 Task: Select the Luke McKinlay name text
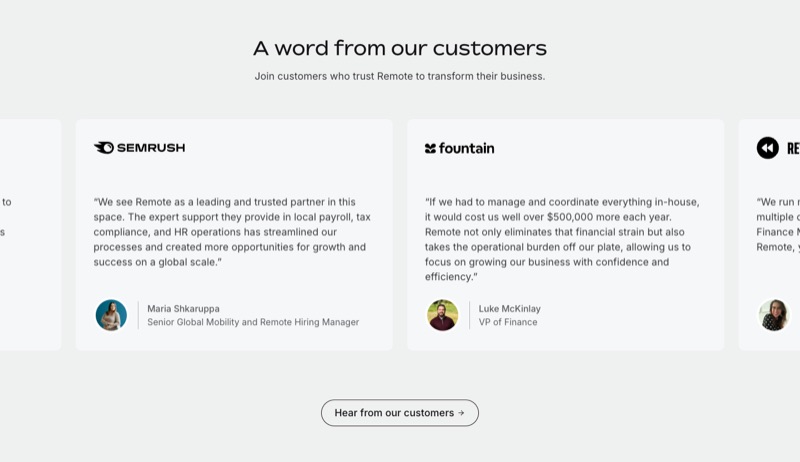tap(510, 309)
